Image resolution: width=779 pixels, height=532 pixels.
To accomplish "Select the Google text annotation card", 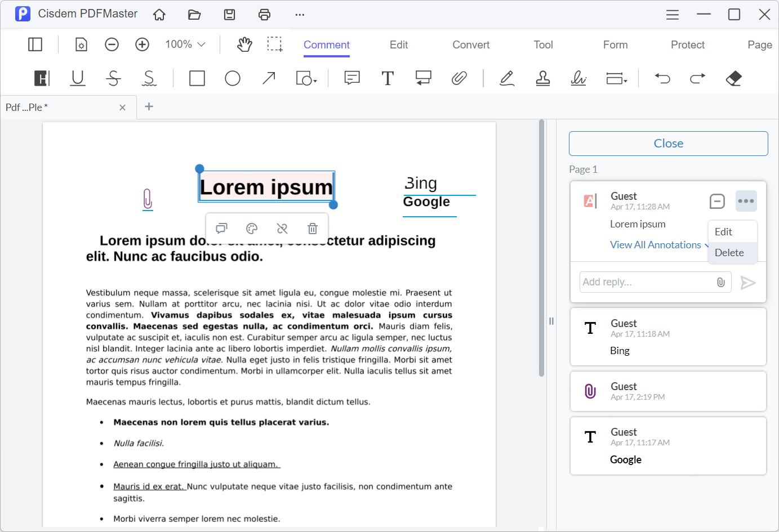I will click(x=668, y=446).
